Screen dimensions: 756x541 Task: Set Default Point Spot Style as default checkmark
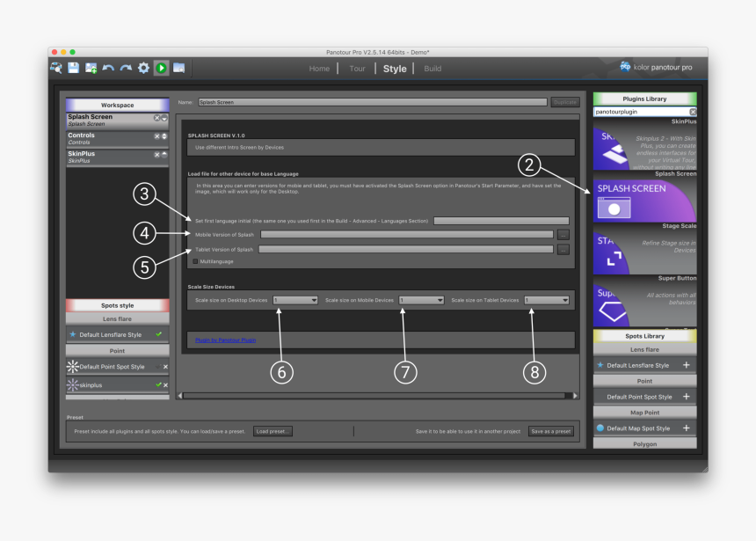(157, 367)
